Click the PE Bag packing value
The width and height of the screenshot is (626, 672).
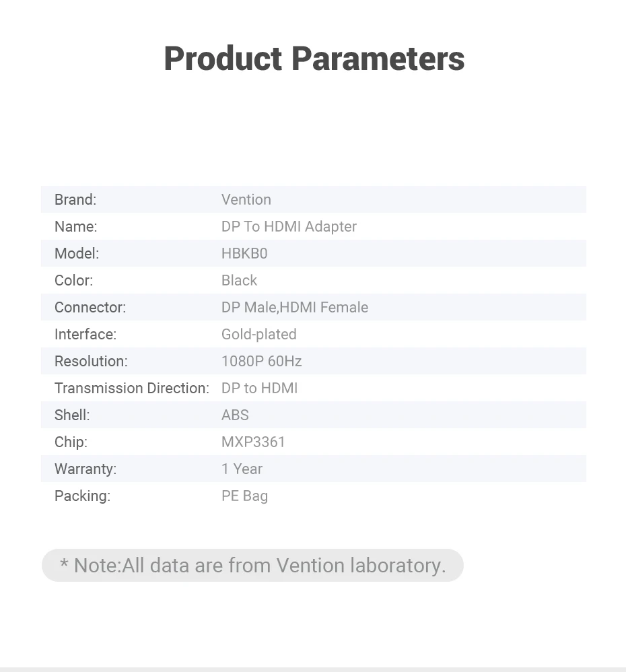244,496
